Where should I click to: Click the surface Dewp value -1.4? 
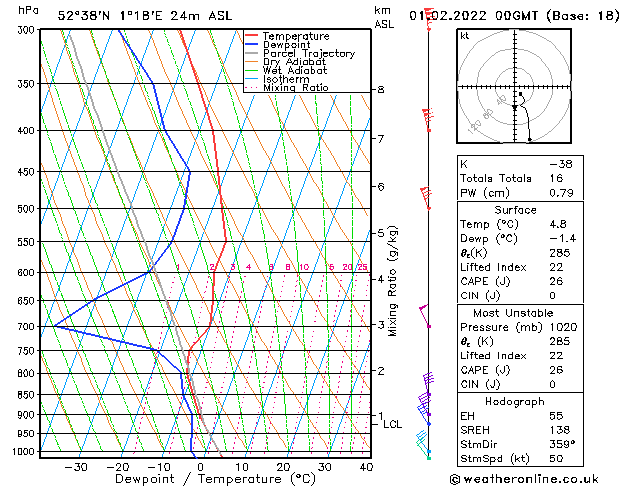click(x=562, y=239)
